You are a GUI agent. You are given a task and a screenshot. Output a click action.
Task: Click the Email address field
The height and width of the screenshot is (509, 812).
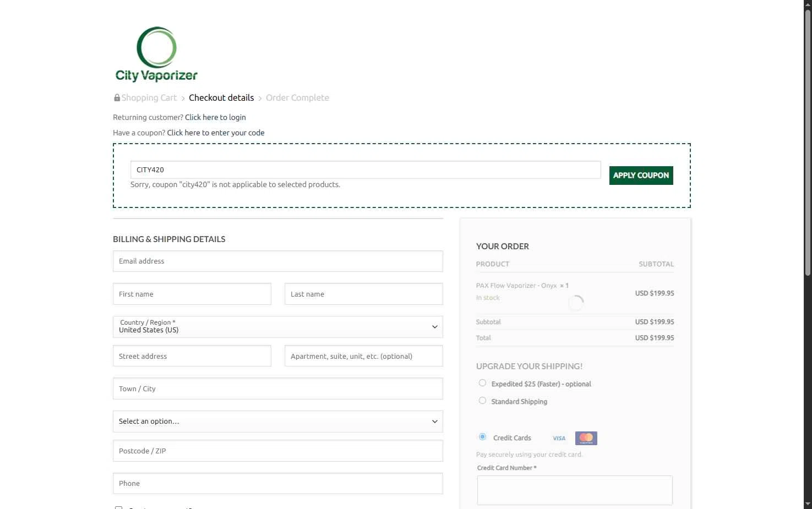[x=278, y=261]
